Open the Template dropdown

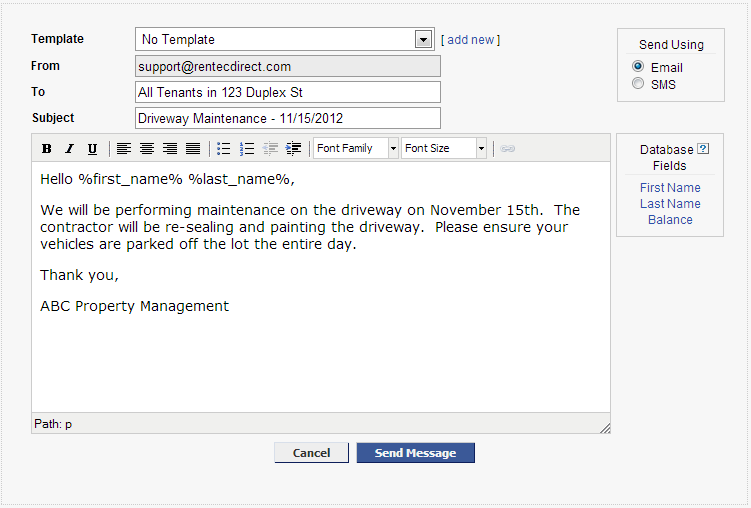[423, 40]
